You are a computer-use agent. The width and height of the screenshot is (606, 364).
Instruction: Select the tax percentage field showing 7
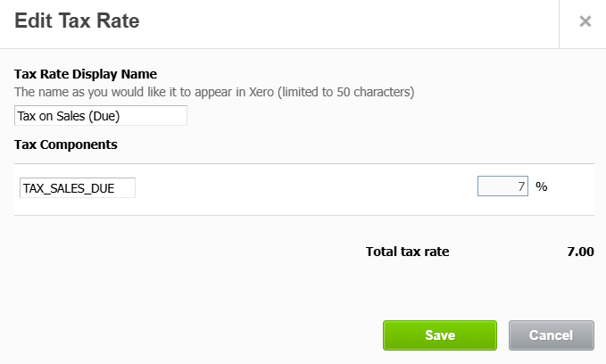503,186
